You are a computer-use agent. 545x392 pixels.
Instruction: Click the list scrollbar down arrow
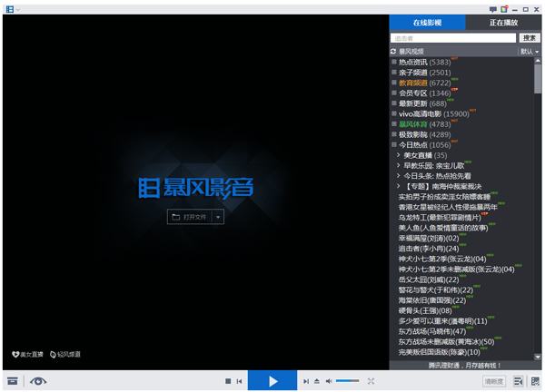(x=538, y=357)
